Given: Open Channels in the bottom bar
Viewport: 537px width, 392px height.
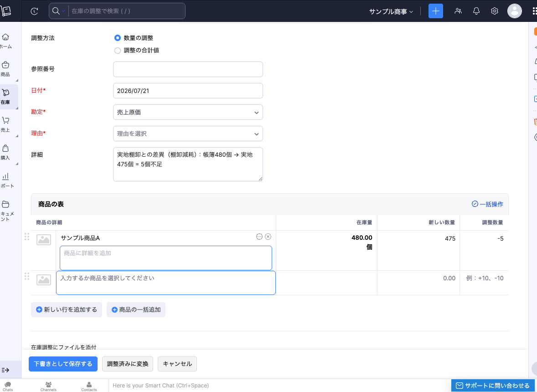Looking at the screenshot, I should (48, 387).
